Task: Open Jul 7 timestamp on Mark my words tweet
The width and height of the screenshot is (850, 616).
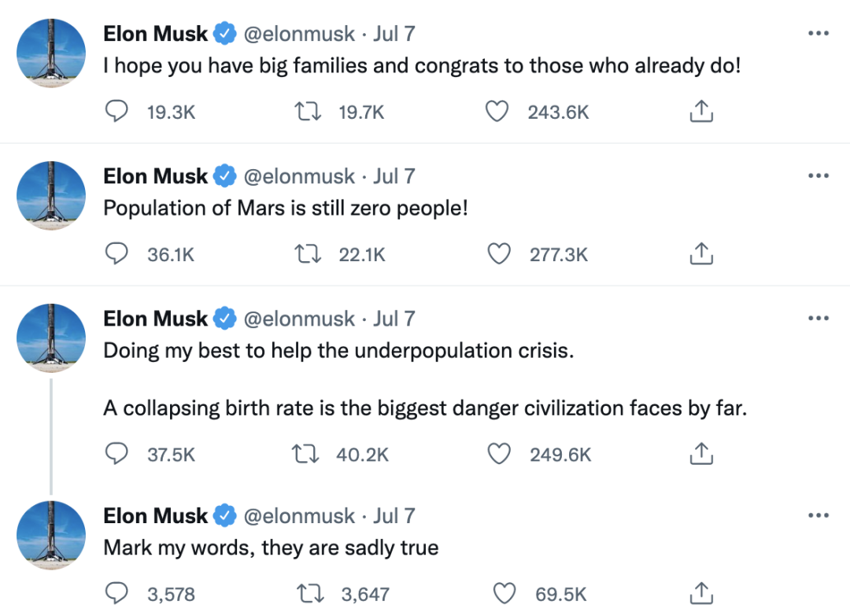Action: click(394, 516)
